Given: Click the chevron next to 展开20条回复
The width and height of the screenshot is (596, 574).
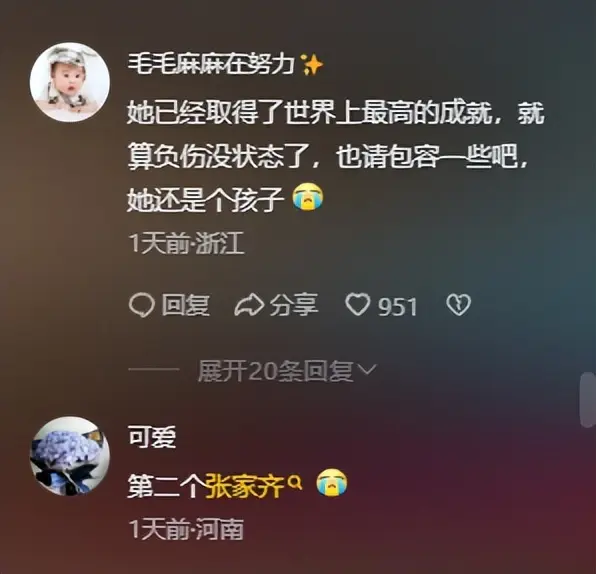Looking at the screenshot, I should click(x=367, y=369).
